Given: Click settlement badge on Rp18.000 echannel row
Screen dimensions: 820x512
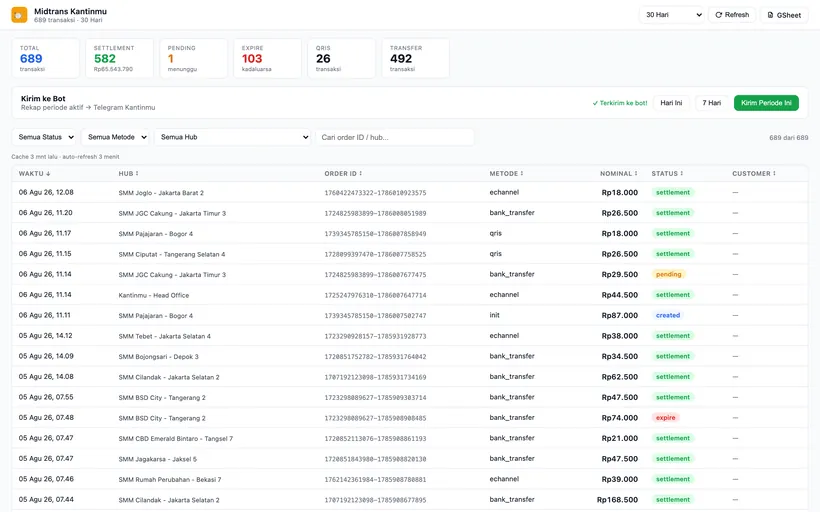Looking at the screenshot, I should coord(673,192).
